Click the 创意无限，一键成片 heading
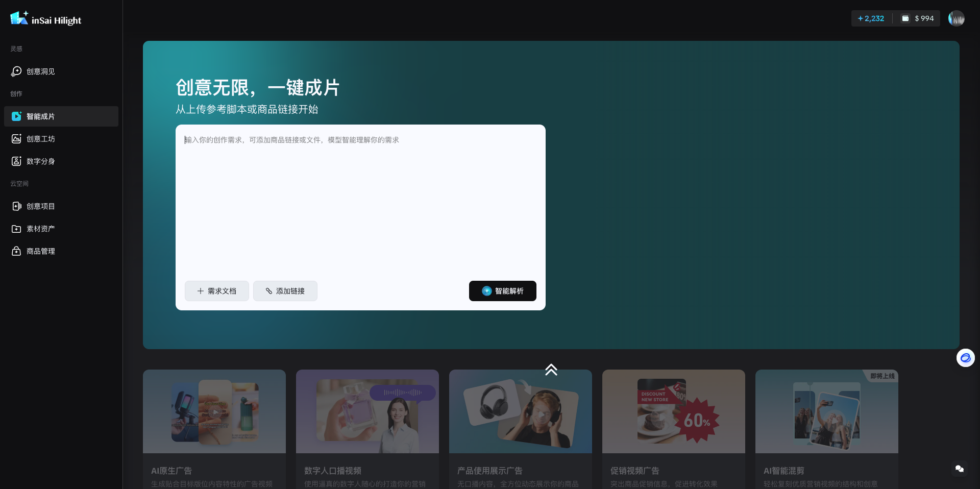Image resolution: width=980 pixels, height=489 pixels. [x=258, y=87]
